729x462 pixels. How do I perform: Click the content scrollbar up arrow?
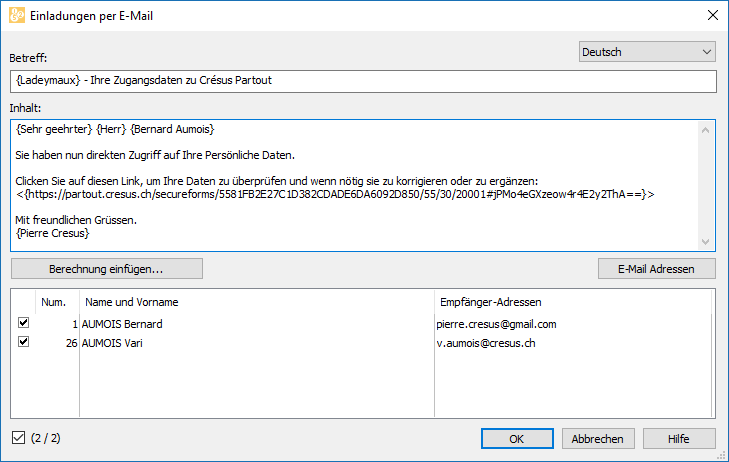tap(705, 130)
